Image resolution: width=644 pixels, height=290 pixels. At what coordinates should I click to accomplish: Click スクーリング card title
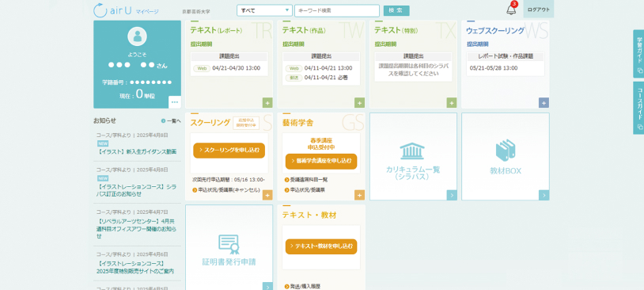tap(210, 123)
